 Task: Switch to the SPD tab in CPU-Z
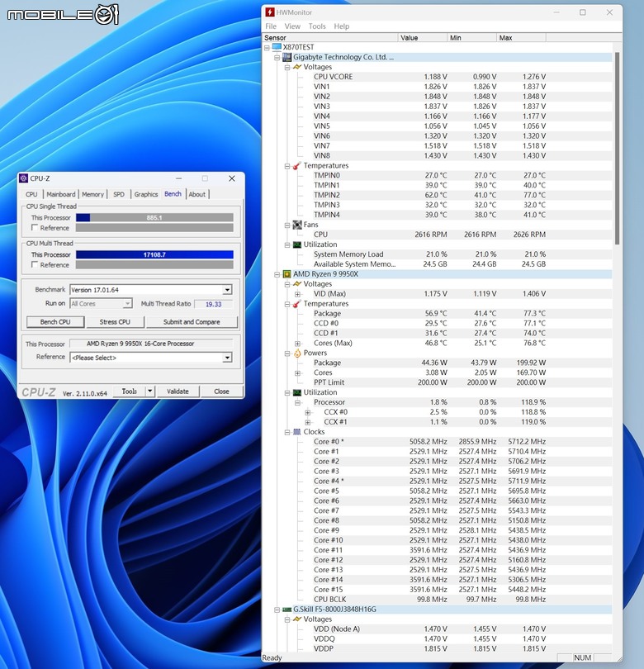point(119,194)
